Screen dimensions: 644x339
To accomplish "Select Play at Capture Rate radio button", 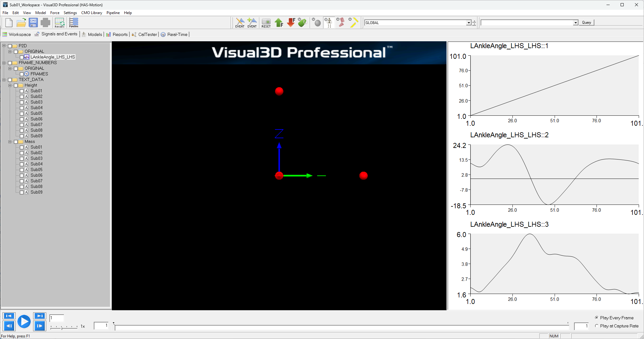I will click(597, 326).
